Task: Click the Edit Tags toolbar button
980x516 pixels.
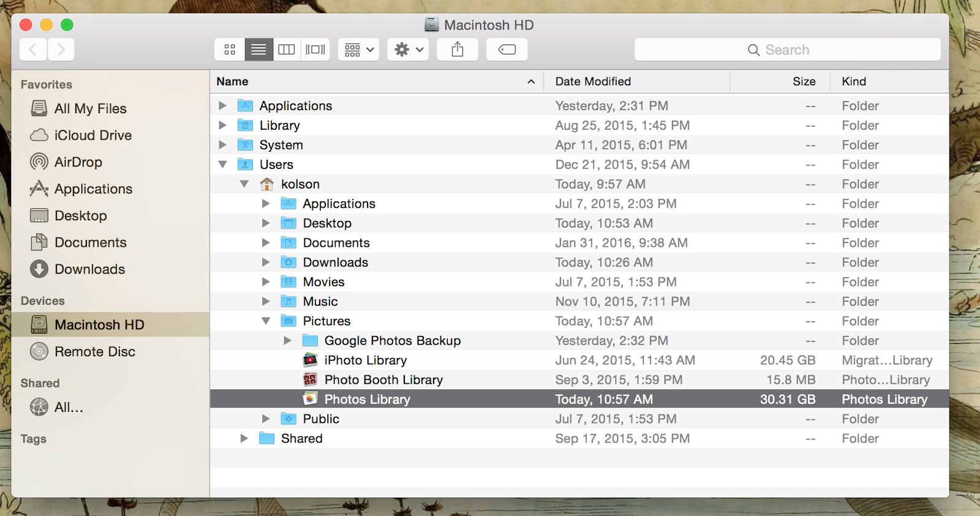Action: pyautogui.click(x=507, y=50)
